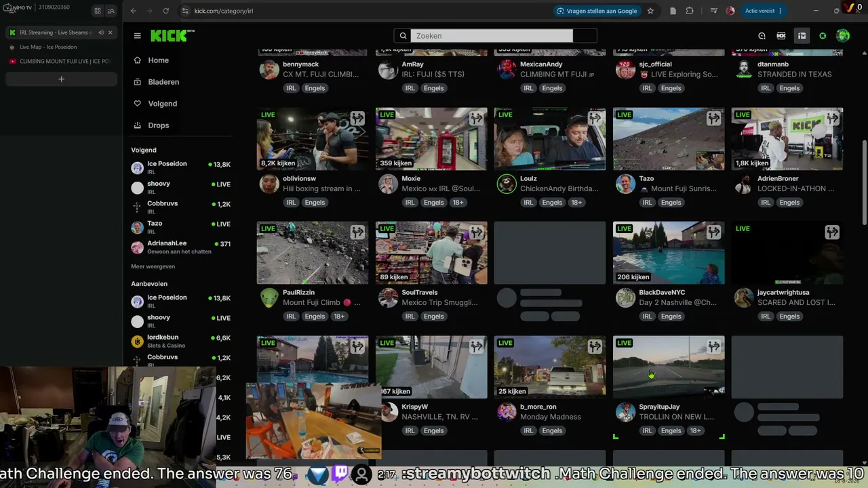Mute the IRL Streaming tab audio
868x488 pixels.
(101, 33)
